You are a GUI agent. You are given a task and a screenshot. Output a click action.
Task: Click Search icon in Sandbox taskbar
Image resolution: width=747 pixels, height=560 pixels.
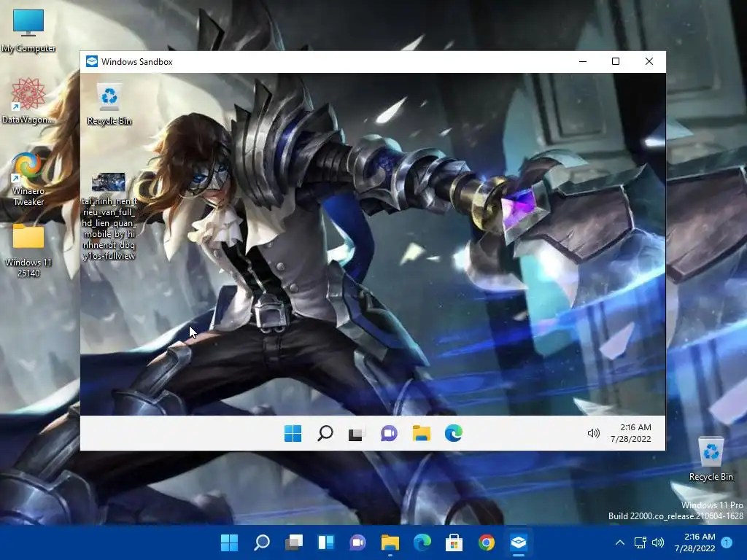pyautogui.click(x=325, y=433)
